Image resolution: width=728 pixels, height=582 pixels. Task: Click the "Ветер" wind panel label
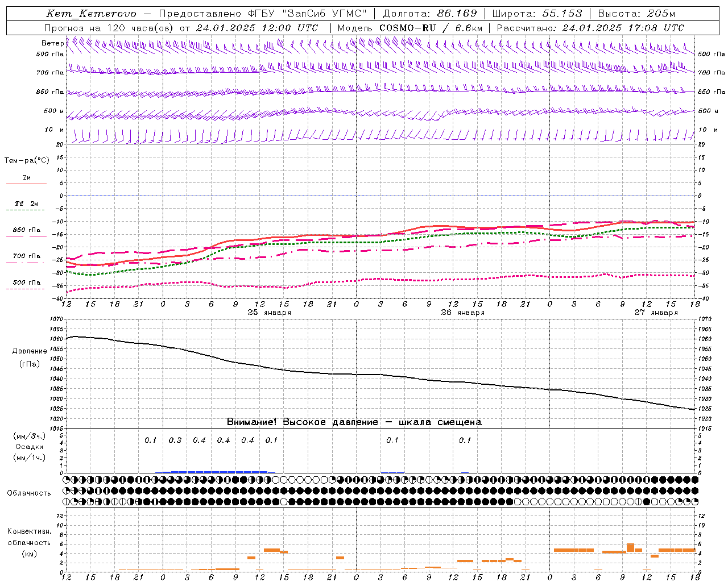point(53,43)
